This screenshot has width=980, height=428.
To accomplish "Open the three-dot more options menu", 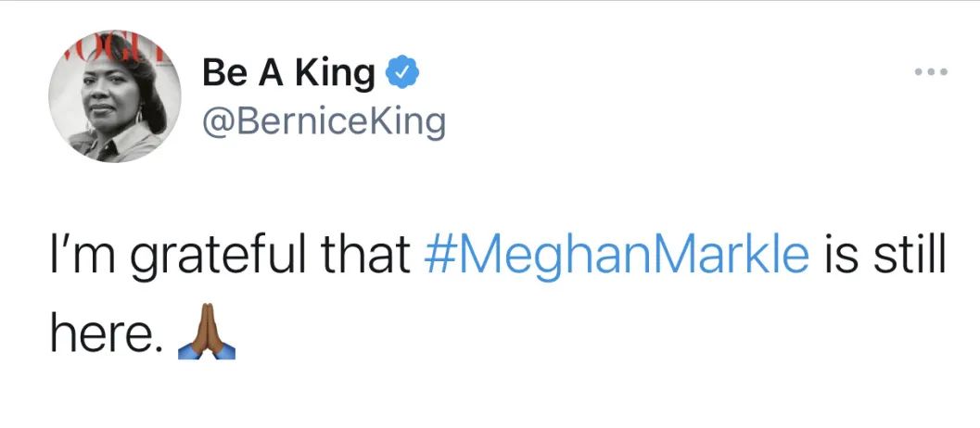I will pyautogui.click(x=930, y=71).
